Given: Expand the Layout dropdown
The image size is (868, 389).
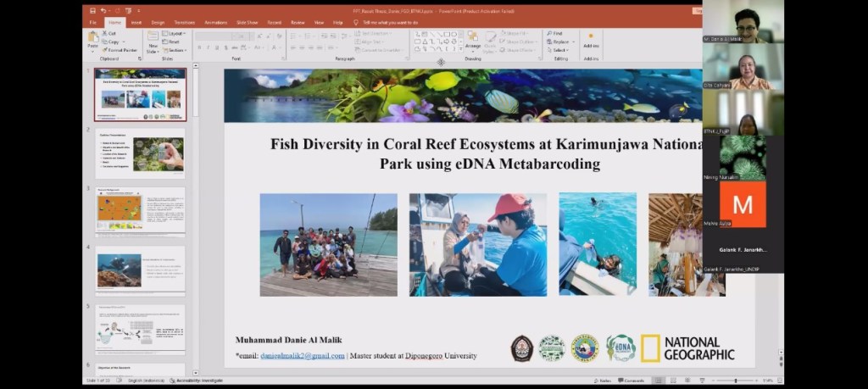Looking at the screenshot, I should tap(175, 33).
